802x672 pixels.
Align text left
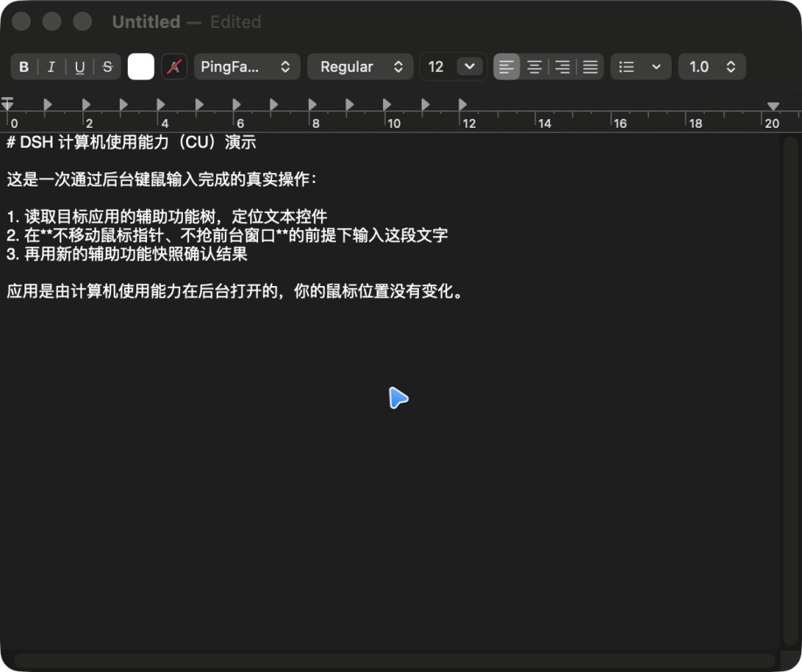click(506, 67)
